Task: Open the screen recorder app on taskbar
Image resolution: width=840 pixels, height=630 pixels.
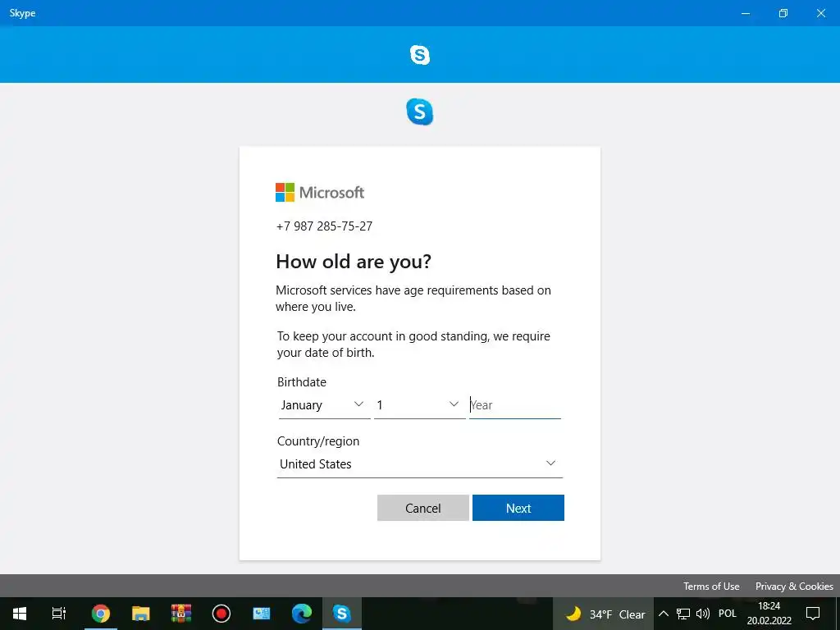Action: click(x=221, y=614)
